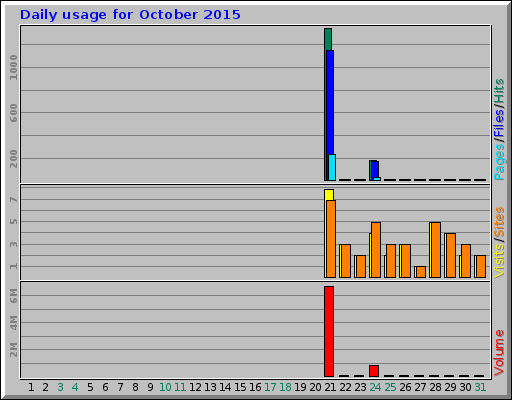512x400 pixels.
Task: Click the orange Sites bar for day 28
Action: 436,250
